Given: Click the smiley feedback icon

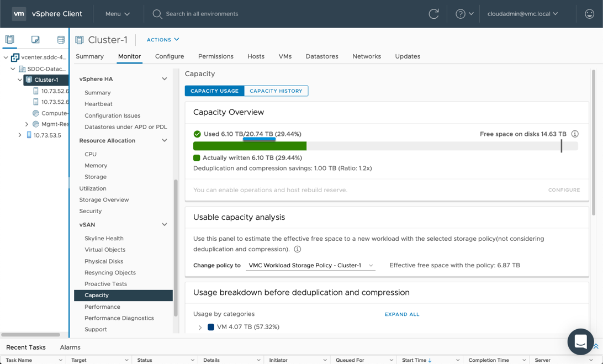Looking at the screenshot, I should [589, 14].
